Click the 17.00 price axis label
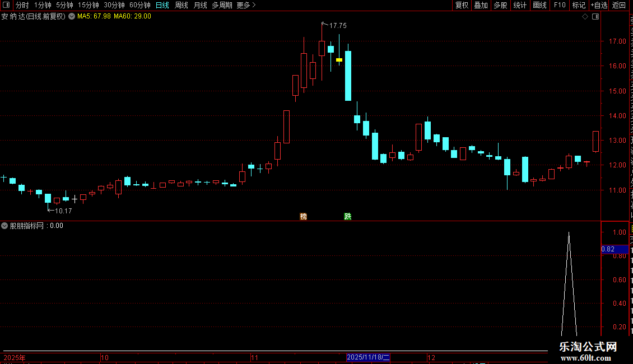633x364 pixels. point(617,41)
